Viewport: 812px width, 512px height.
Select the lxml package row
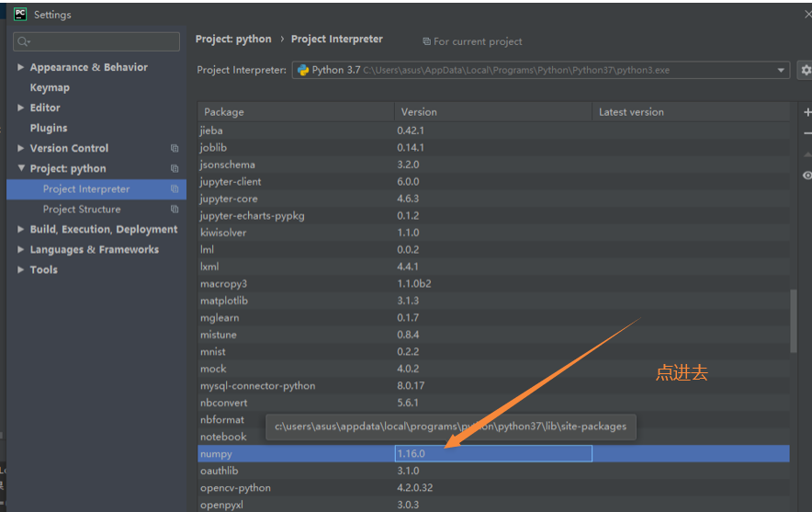point(493,267)
